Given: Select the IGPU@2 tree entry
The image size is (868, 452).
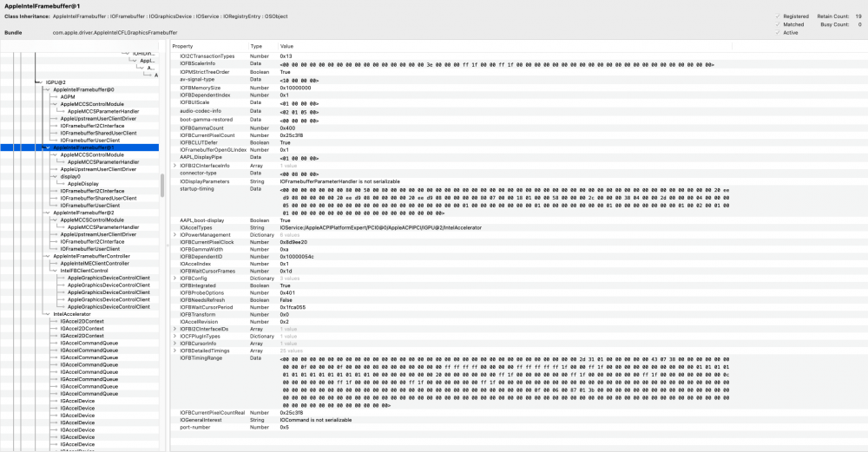Looking at the screenshot, I should click(x=56, y=82).
